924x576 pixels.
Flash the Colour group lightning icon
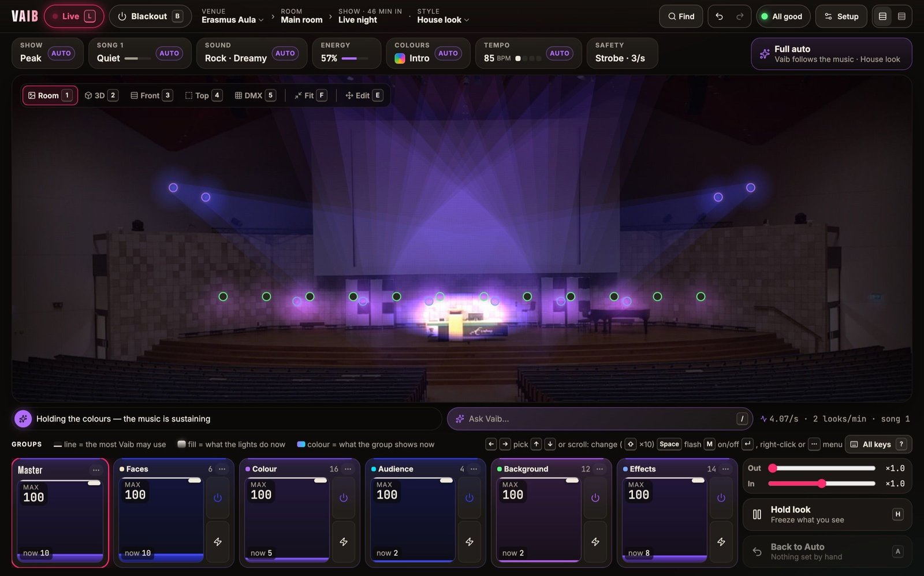(344, 541)
